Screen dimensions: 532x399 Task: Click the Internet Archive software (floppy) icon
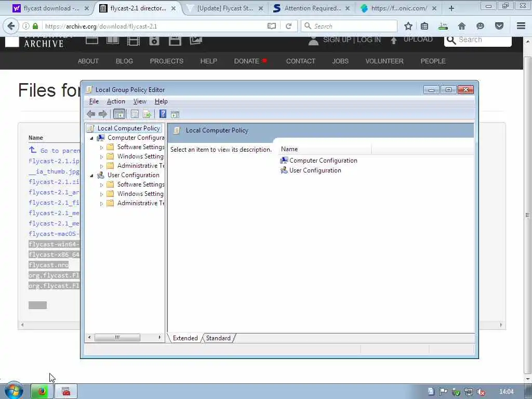coord(175,41)
